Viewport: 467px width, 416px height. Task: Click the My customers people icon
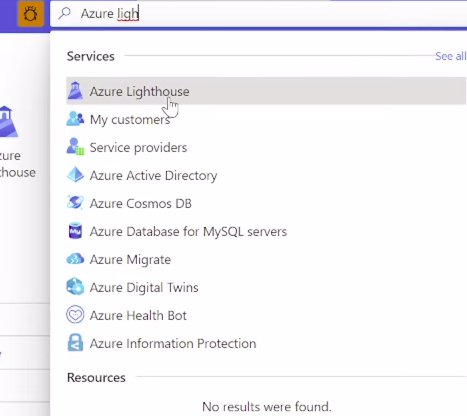point(75,119)
